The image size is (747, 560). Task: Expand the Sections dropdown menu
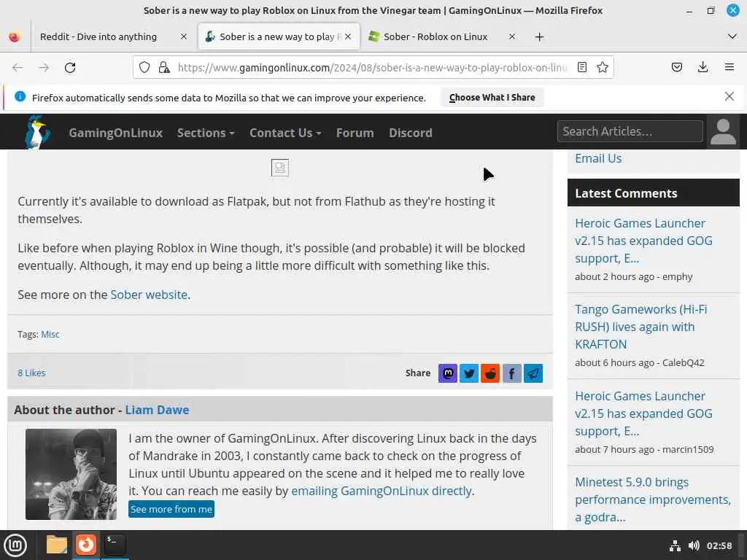click(x=206, y=133)
